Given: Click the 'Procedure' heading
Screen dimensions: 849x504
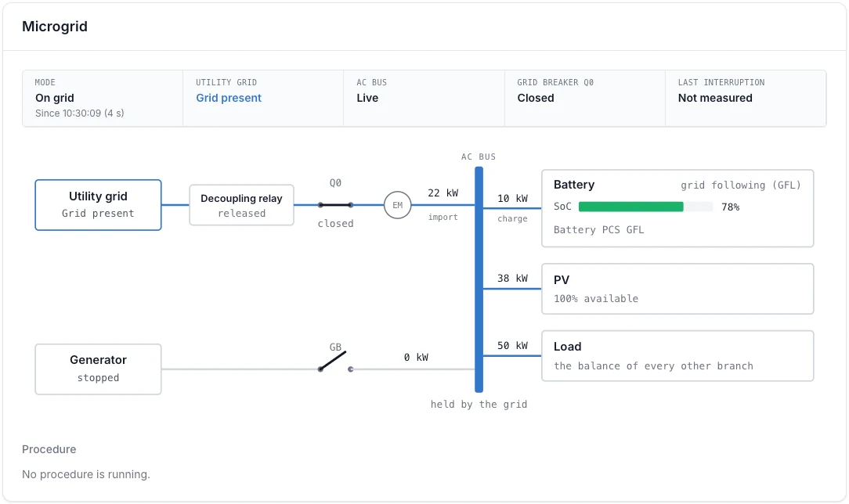Looking at the screenshot, I should (49, 449).
